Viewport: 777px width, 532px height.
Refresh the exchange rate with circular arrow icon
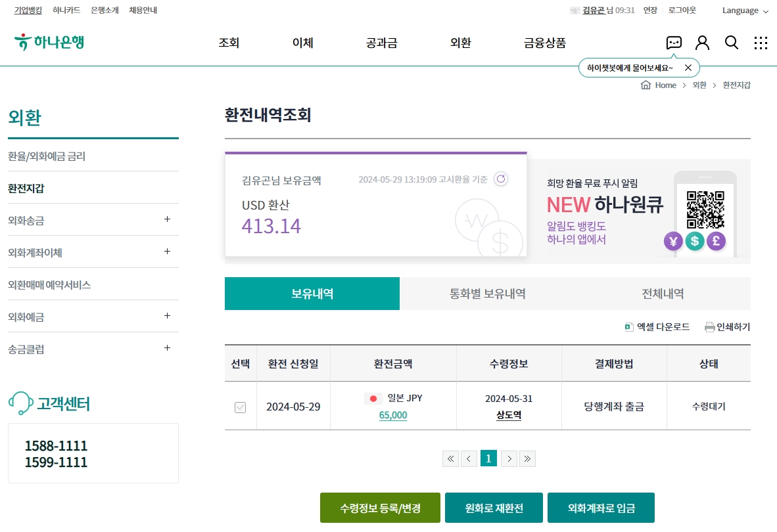(500, 178)
